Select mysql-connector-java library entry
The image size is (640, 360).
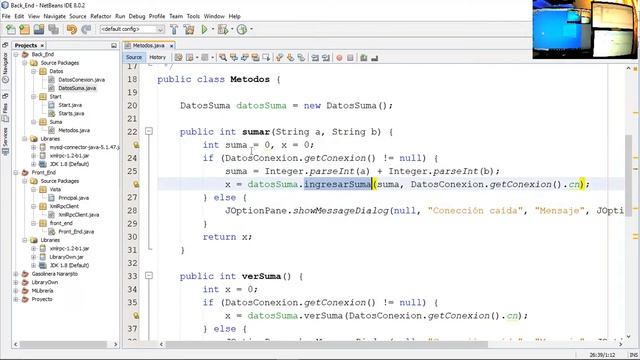pos(84,147)
